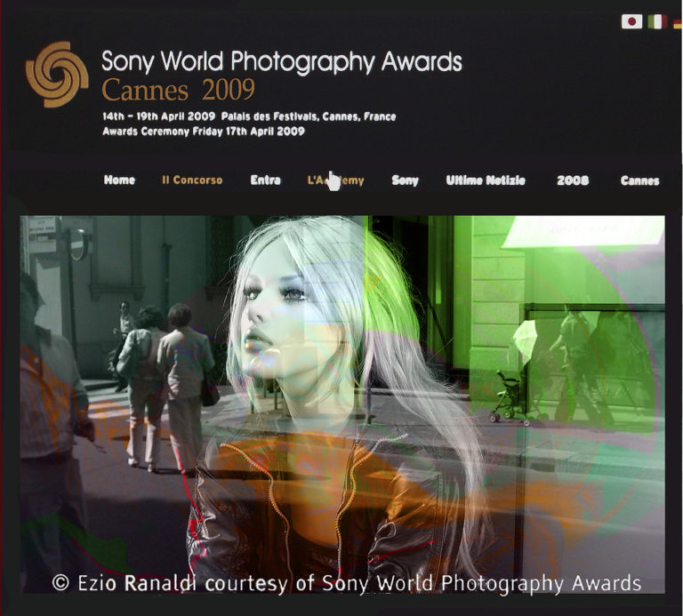Click the Sony World Photography Awards title
This screenshot has height=616, width=683.
[281, 61]
